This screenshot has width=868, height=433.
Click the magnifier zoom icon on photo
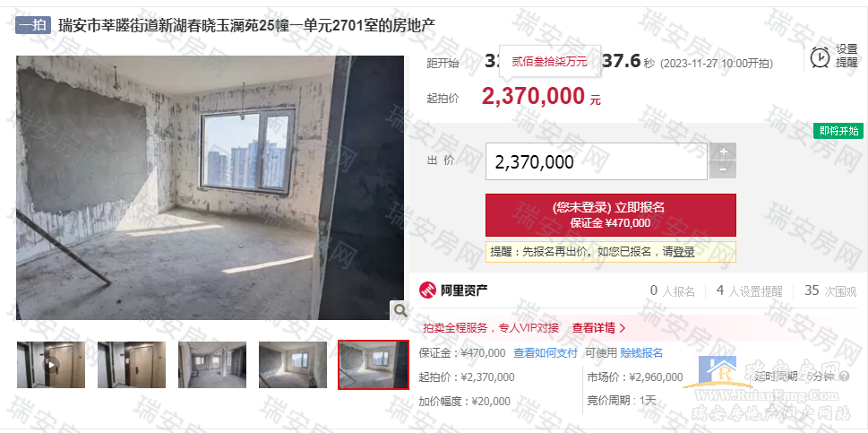coord(400,310)
